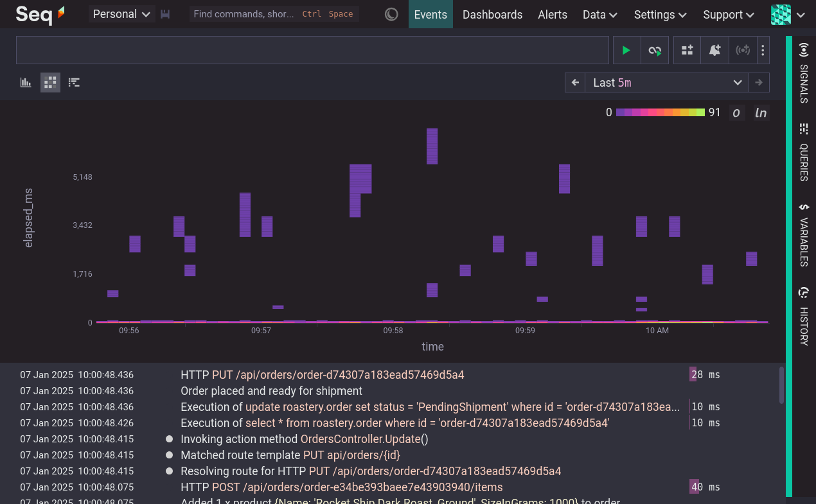Viewport: 816px width, 504px height.
Task: Open the SIGNALS side panel
Action: pyautogui.click(x=803, y=73)
